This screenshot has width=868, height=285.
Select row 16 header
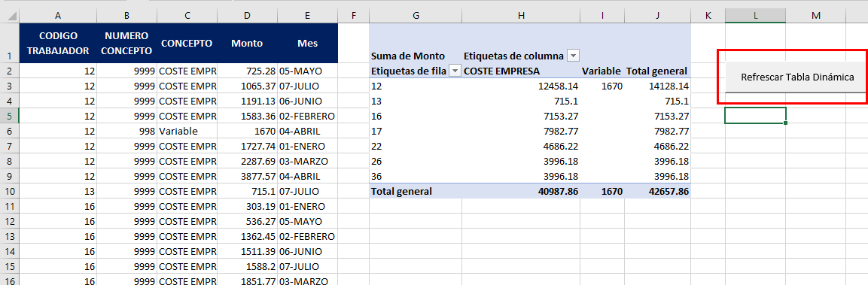(x=10, y=280)
